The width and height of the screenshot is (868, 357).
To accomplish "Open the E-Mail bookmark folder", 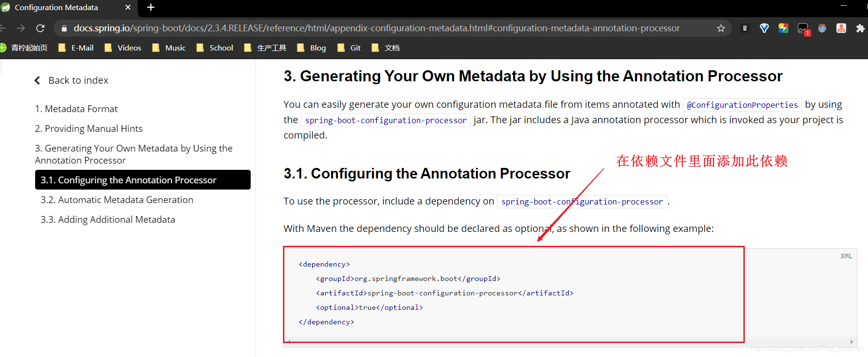I will tap(76, 48).
